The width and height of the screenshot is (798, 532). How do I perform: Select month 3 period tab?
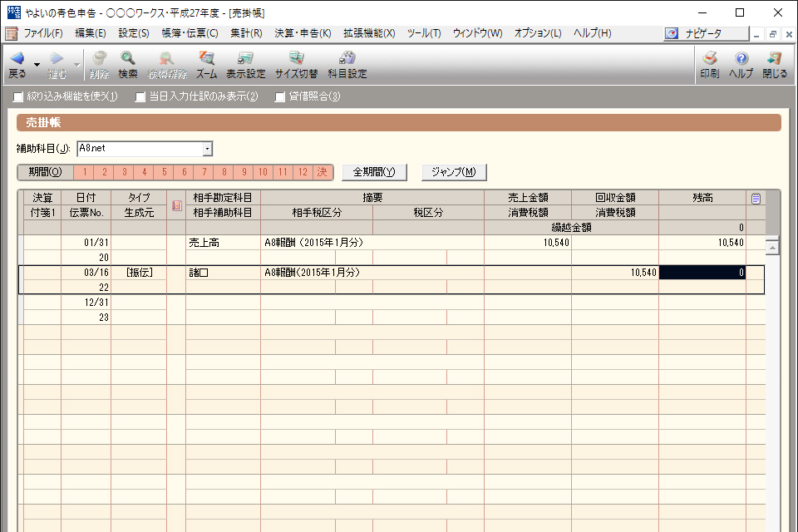point(124,172)
